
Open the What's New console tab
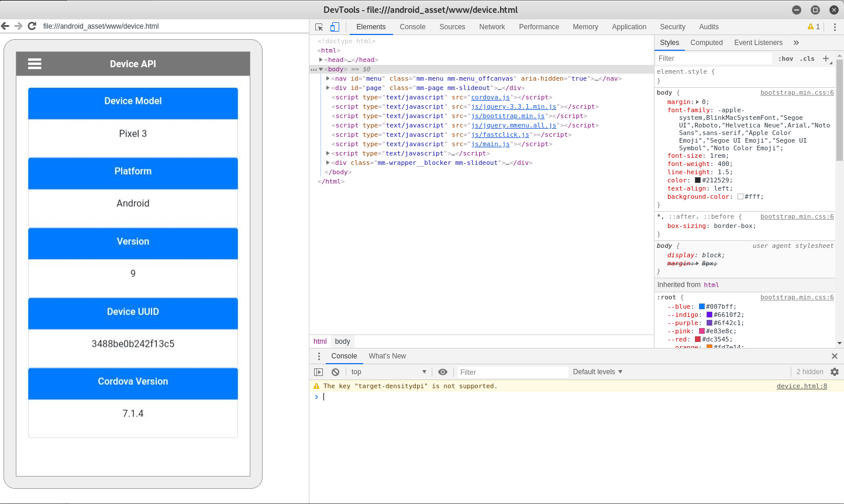[x=387, y=356]
